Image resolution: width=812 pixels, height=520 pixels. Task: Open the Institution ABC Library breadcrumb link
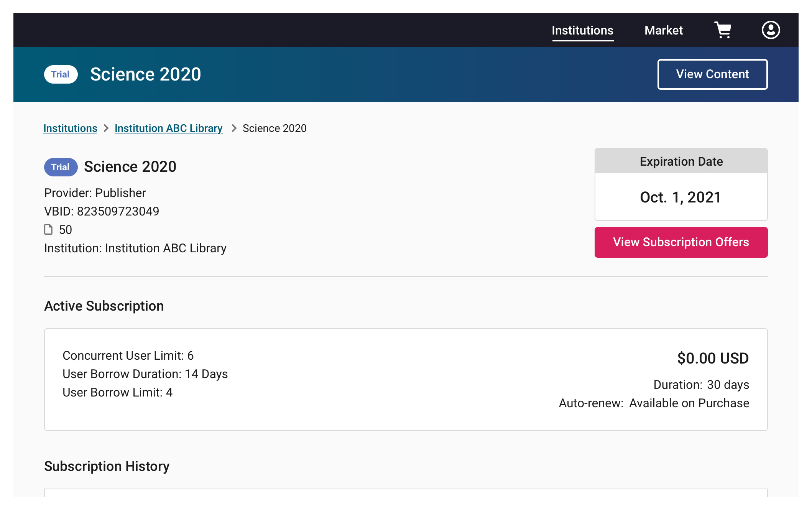(168, 128)
